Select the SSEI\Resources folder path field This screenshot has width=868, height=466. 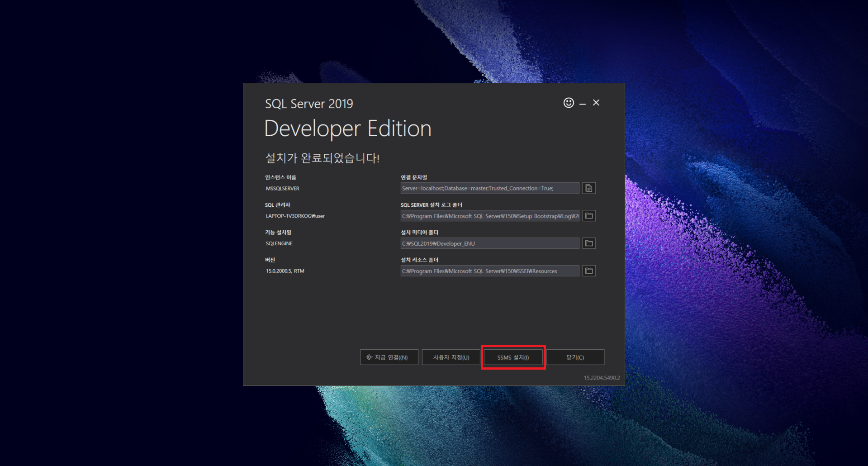click(x=490, y=271)
